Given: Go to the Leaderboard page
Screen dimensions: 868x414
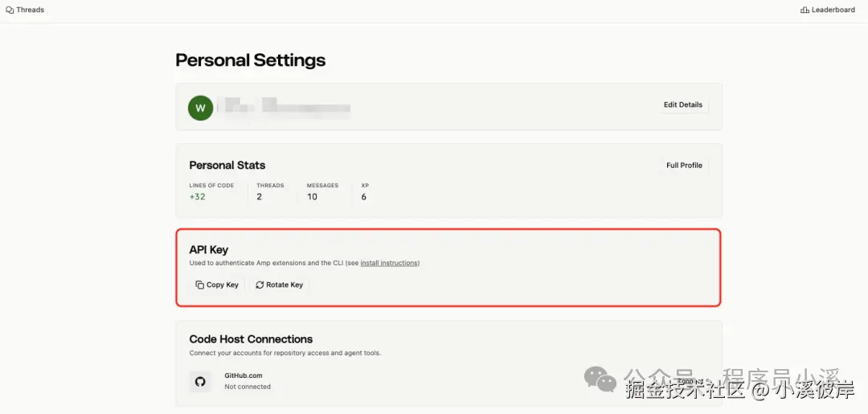Looking at the screenshot, I should pyautogui.click(x=833, y=10).
